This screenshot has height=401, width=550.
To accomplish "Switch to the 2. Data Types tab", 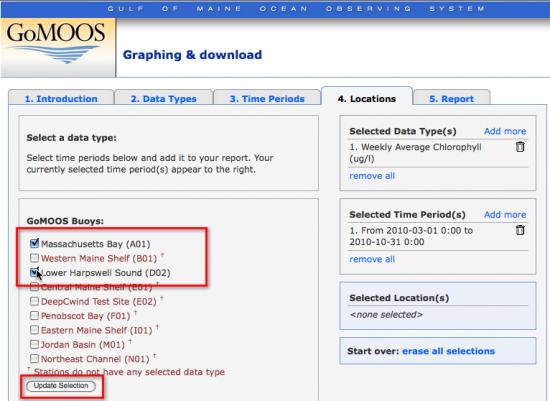I will [x=163, y=98].
